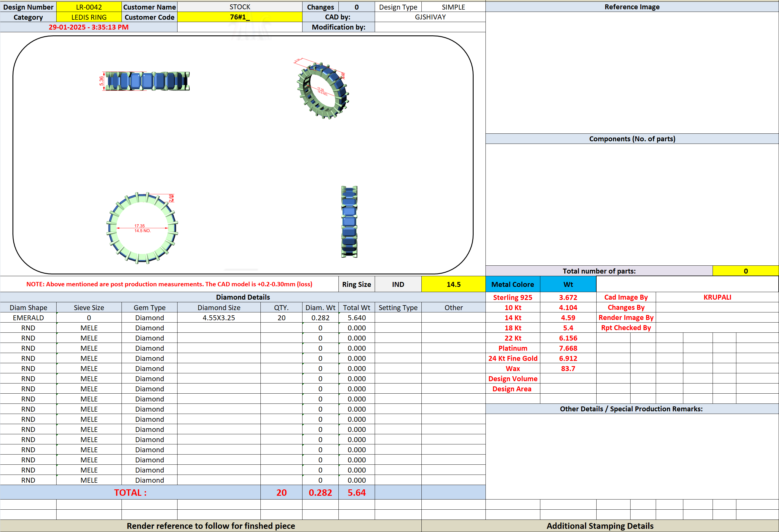Click the diamond size 4.55X3.25 cell

click(x=219, y=317)
